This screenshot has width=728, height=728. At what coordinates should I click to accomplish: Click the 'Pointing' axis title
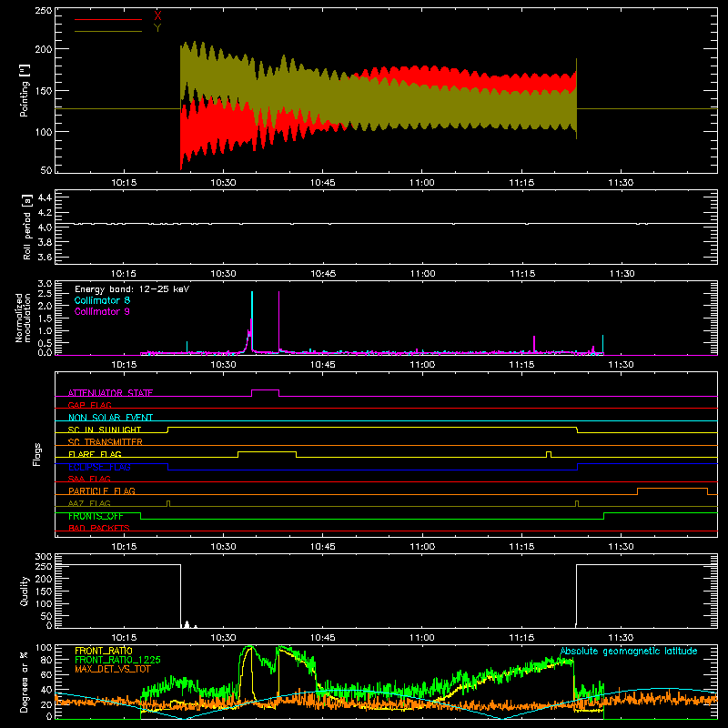click(x=25, y=90)
